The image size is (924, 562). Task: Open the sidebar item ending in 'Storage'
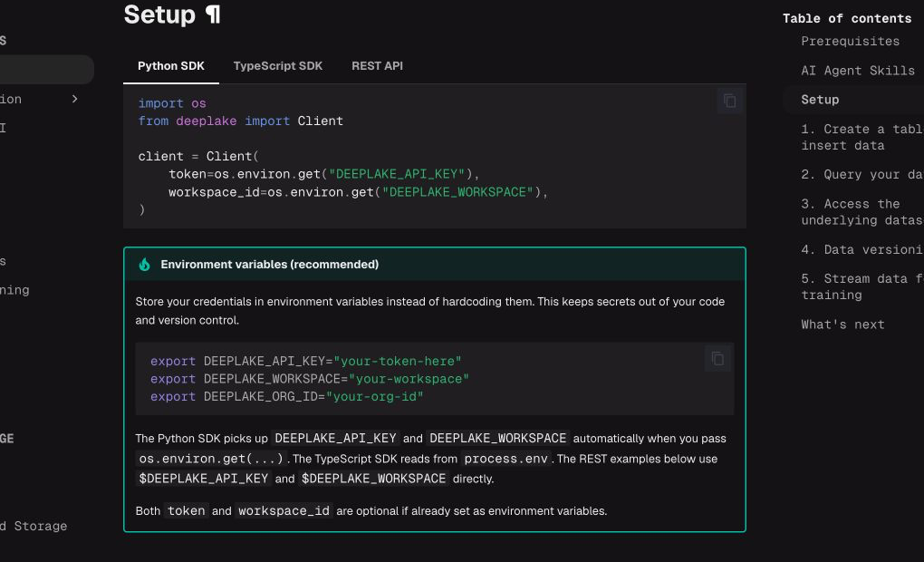pyautogui.click(x=34, y=526)
